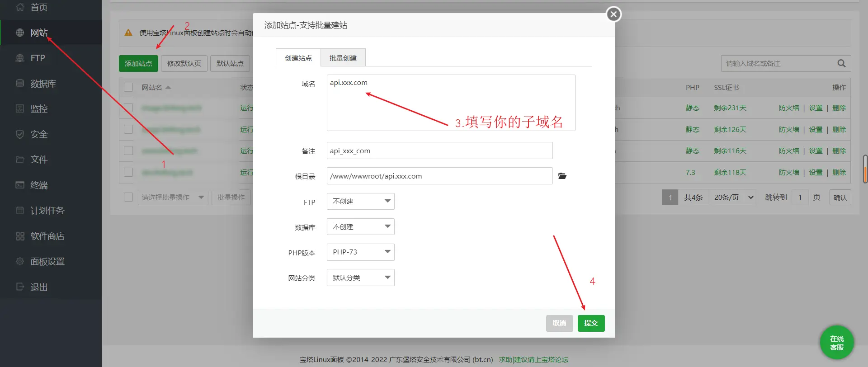
Task: Click the search magnifier icon
Action: pyautogui.click(x=841, y=63)
